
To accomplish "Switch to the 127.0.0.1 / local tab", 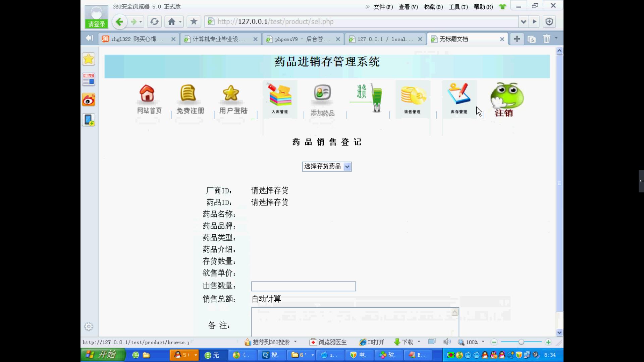I will pos(384,39).
